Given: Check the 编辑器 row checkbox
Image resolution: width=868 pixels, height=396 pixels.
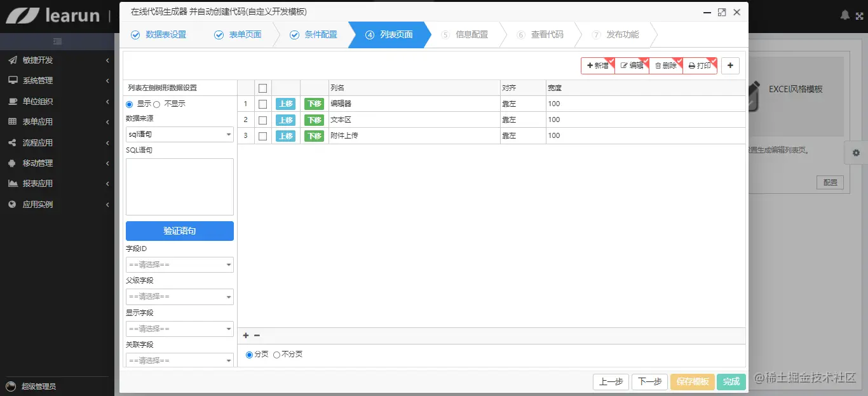Looking at the screenshot, I should coord(262,104).
